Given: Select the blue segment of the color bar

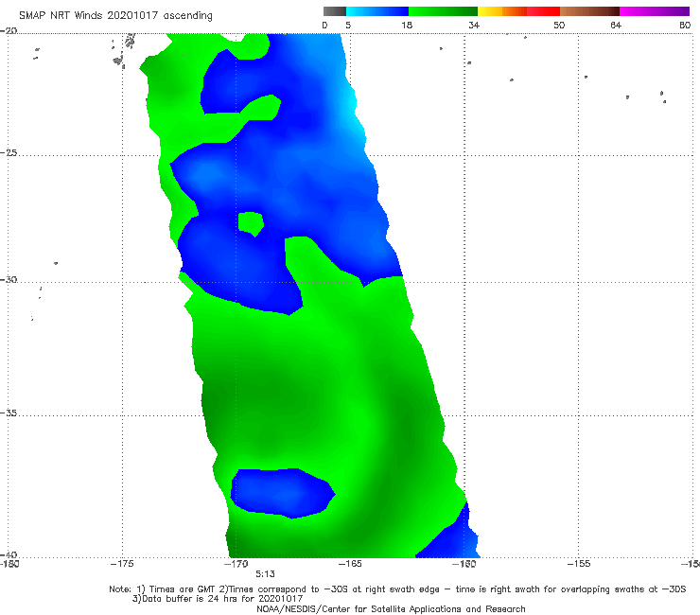Looking at the screenshot, I should 377,11.
